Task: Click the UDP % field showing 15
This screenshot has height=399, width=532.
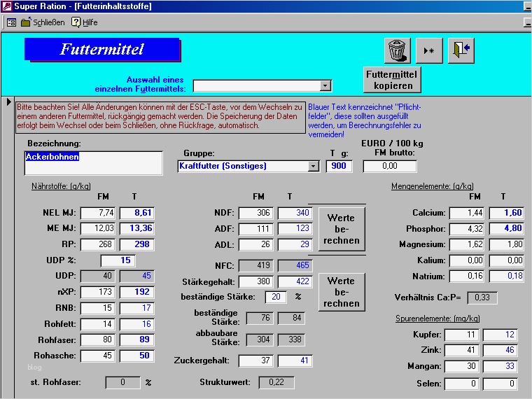Action: coord(118,260)
